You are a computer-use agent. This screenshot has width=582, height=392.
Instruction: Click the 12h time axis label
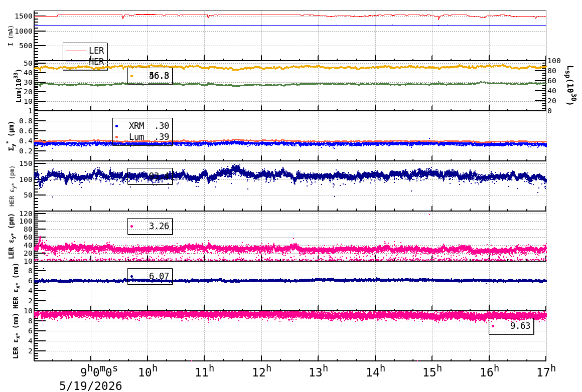pyautogui.click(x=262, y=371)
